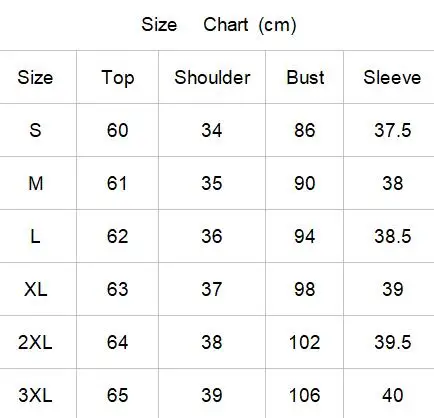Click the bust value 102 cell
Viewport: 434px width, 418px height.
(x=304, y=342)
